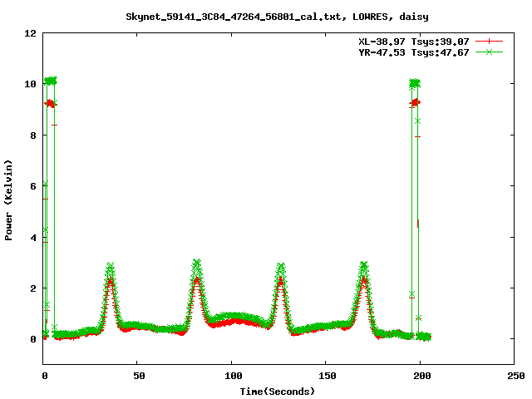Click the x-axis tick label 250

click(516, 376)
